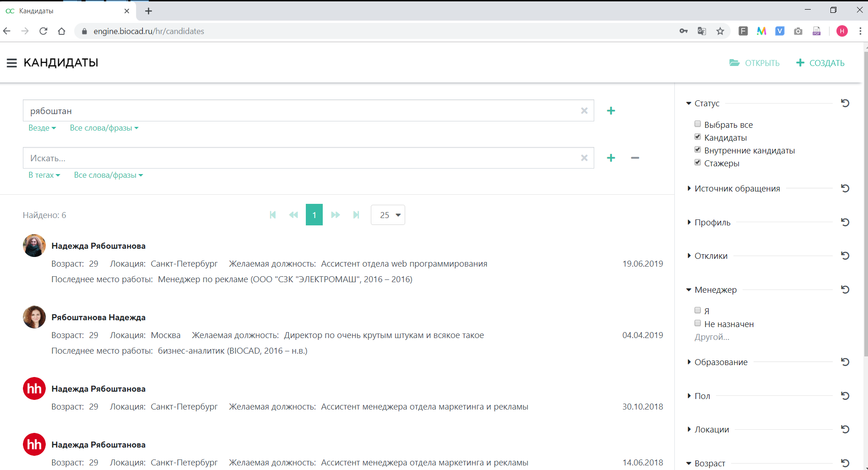Expand the Источник обращения filter section
The image size is (868, 470).
(737, 189)
